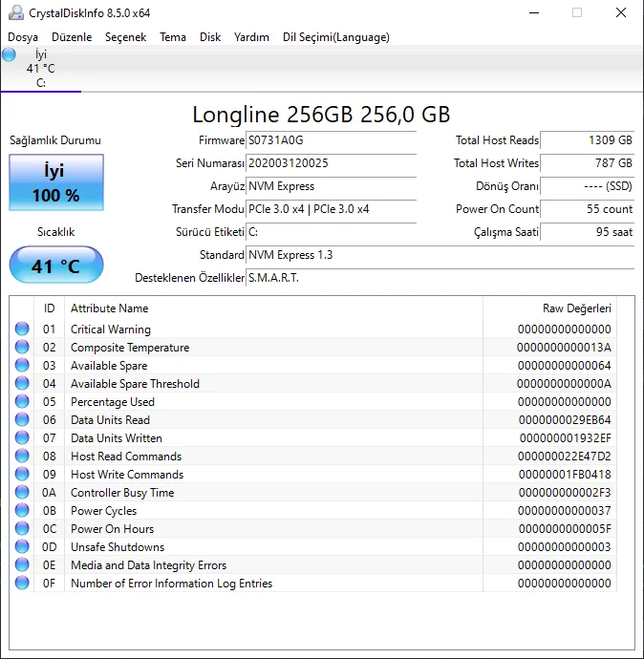The height and width of the screenshot is (659, 644).
Task: Select the Composite Temperature attribute name
Action: [x=130, y=348]
